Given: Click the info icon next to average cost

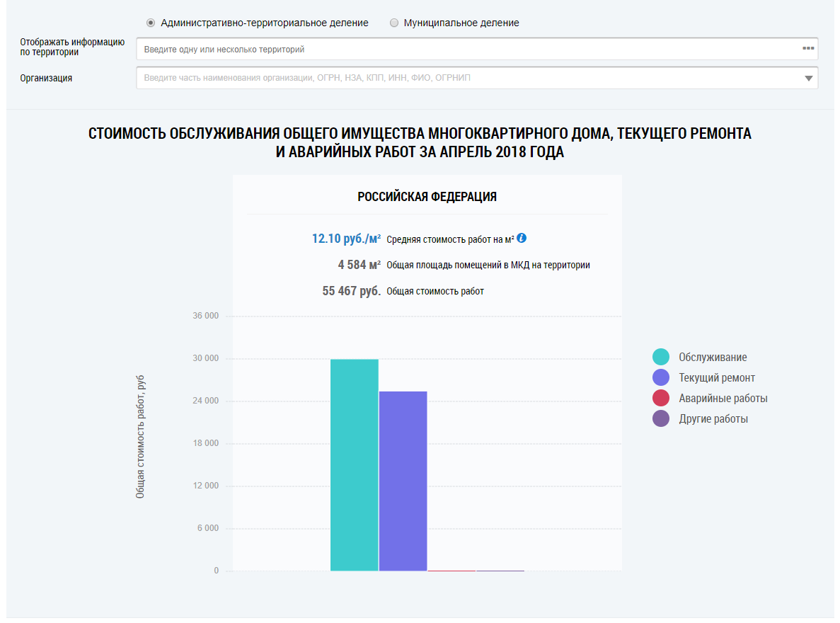Looking at the screenshot, I should (522, 238).
